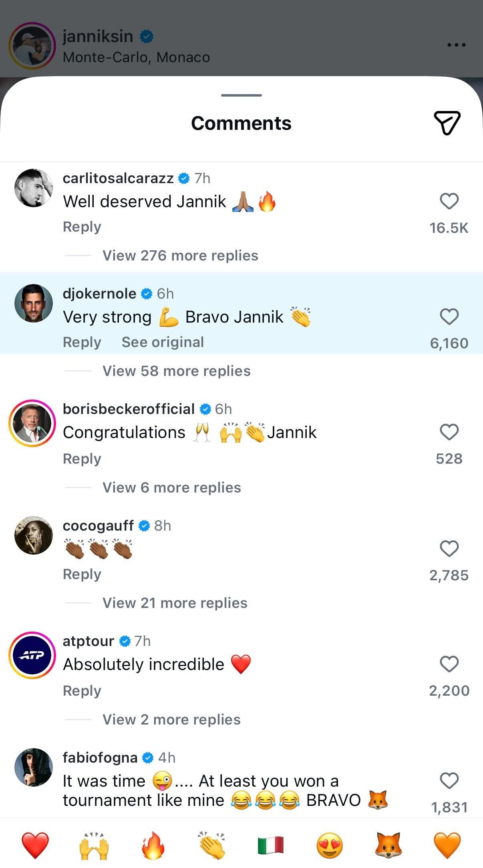Open janniksin's profile from the post header
This screenshot has width=483, height=868.
coord(98,36)
